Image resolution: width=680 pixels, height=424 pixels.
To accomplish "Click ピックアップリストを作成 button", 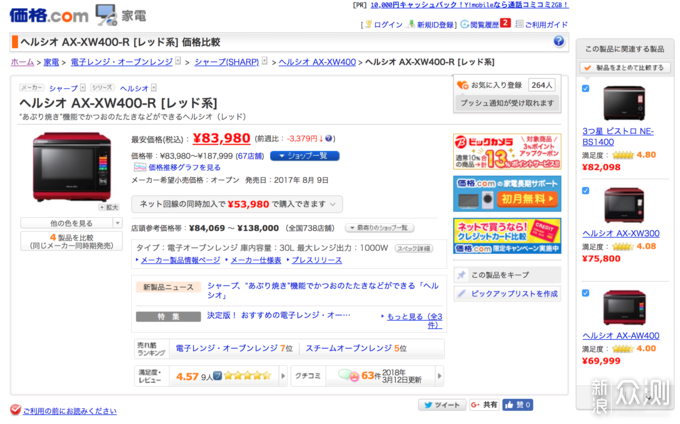I will [x=507, y=294].
